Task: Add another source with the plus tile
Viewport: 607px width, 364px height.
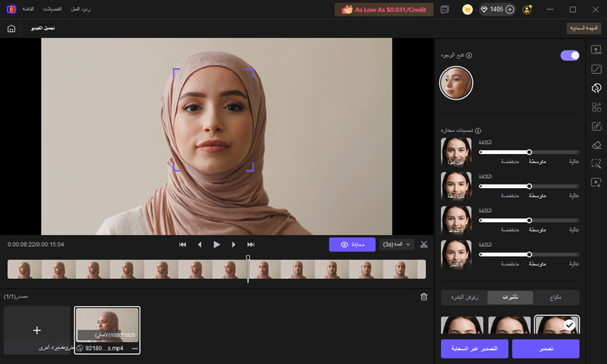Action: [x=37, y=331]
